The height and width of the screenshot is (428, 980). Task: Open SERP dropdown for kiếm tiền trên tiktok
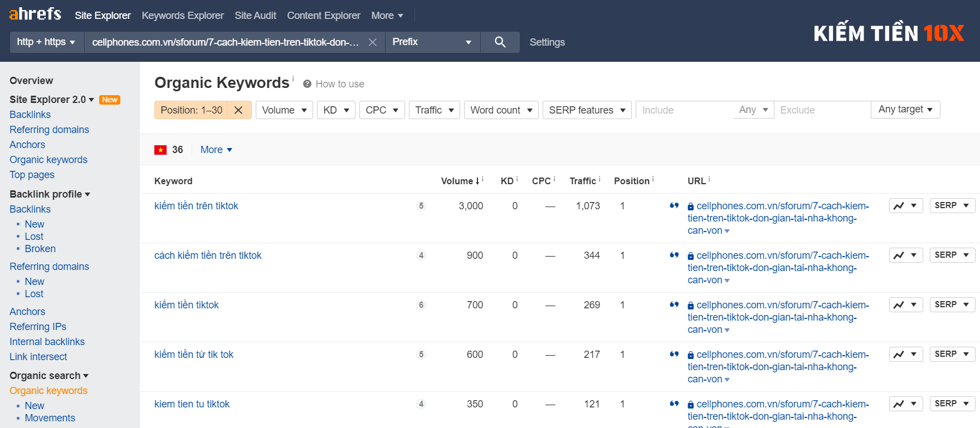click(x=952, y=206)
